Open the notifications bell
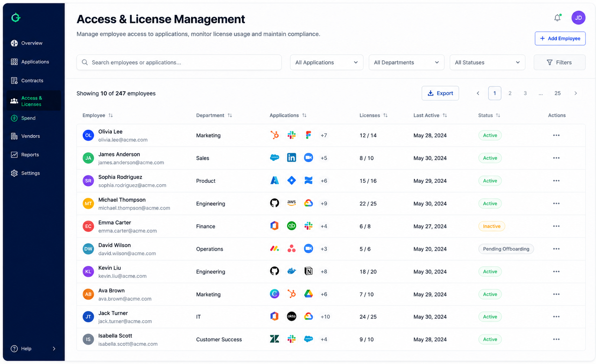 (x=557, y=17)
